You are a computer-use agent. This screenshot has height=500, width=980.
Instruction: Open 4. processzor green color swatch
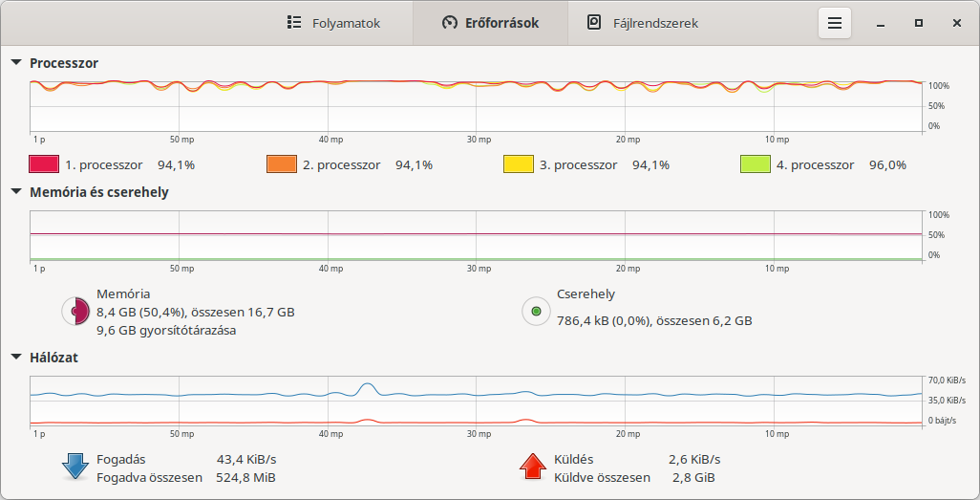756,164
